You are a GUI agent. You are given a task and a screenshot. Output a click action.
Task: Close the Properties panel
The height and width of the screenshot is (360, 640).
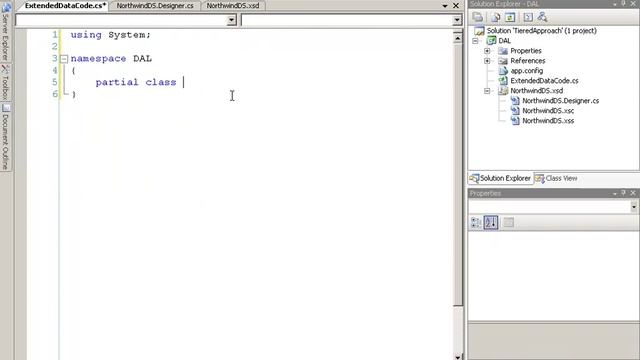[x=633, y=193]
